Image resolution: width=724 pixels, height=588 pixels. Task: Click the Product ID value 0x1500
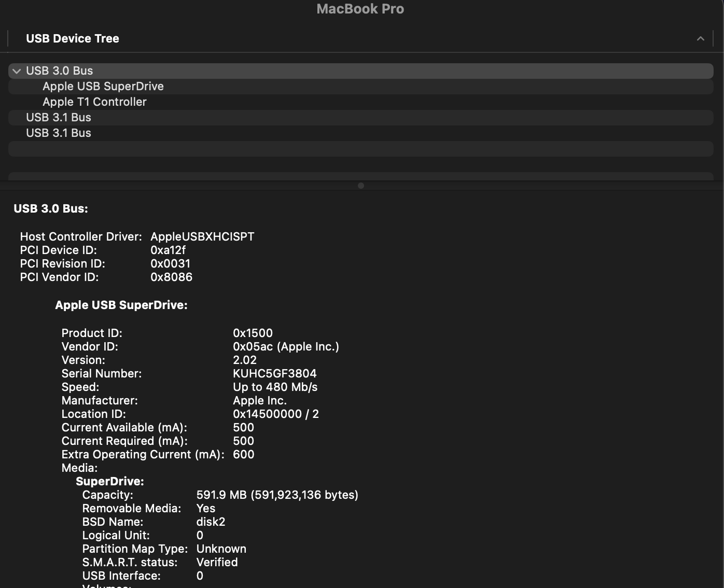(x=253, y=333)
